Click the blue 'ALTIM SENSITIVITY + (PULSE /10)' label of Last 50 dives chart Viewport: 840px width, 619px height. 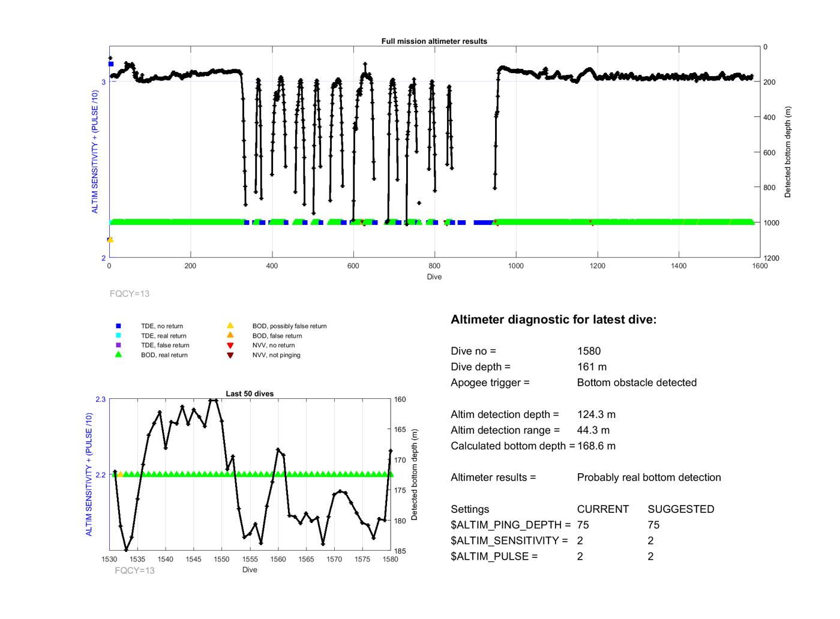point(89,474)
